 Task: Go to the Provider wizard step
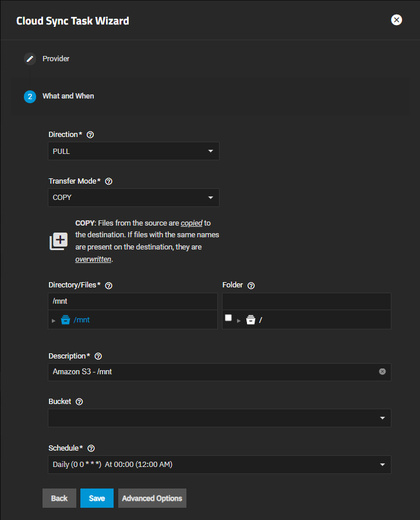pyautogui.click(x=56, y=59)
